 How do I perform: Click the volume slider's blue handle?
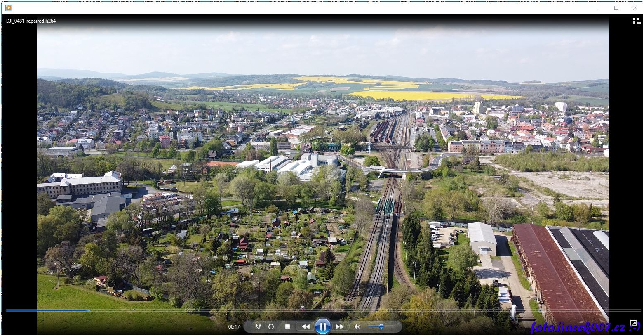[381, 327]
